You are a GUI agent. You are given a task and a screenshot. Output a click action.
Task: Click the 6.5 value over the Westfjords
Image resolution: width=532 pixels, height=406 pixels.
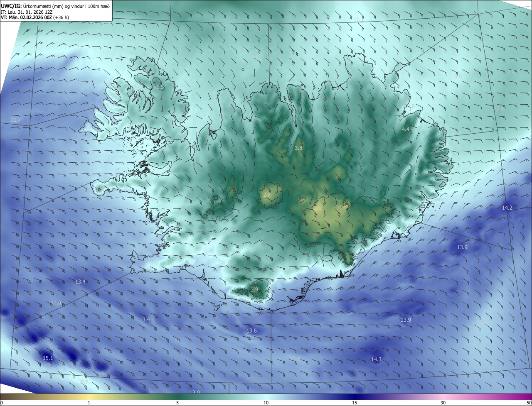tap(160, 88)
